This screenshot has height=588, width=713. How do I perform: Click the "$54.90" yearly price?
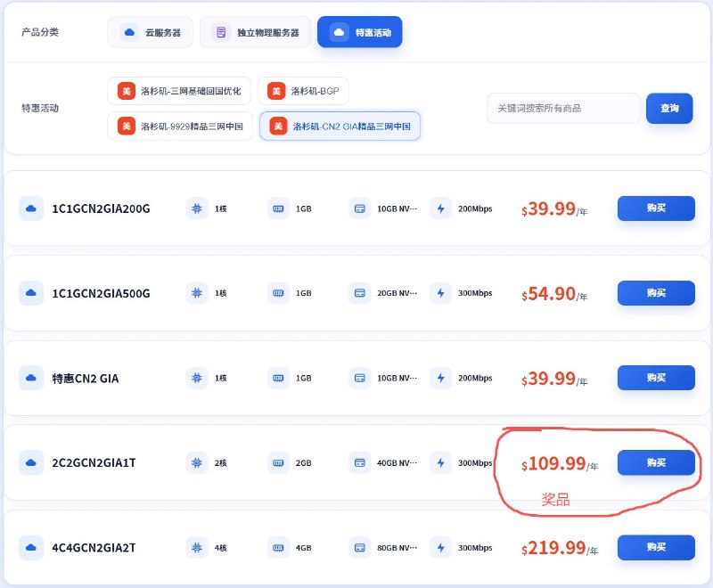coord(554,294)
